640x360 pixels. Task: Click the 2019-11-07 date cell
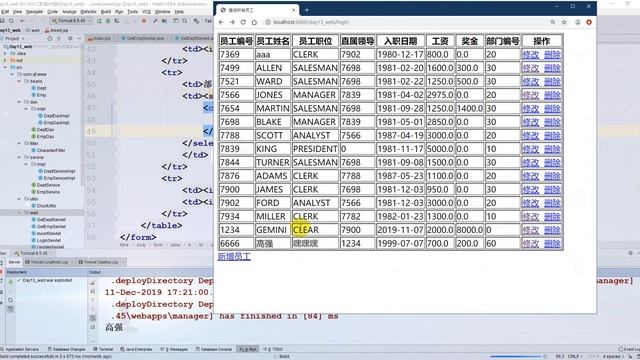click(400, 230)
